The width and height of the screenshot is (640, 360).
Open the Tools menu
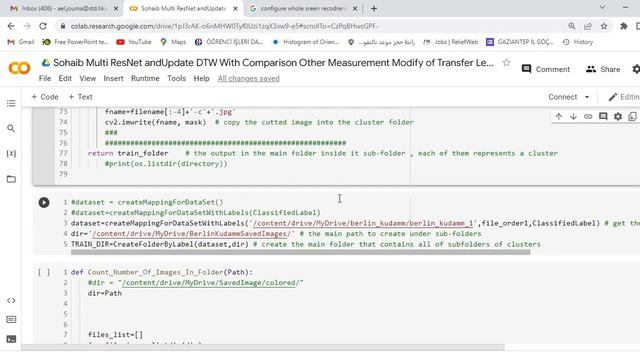coord(176,78)
